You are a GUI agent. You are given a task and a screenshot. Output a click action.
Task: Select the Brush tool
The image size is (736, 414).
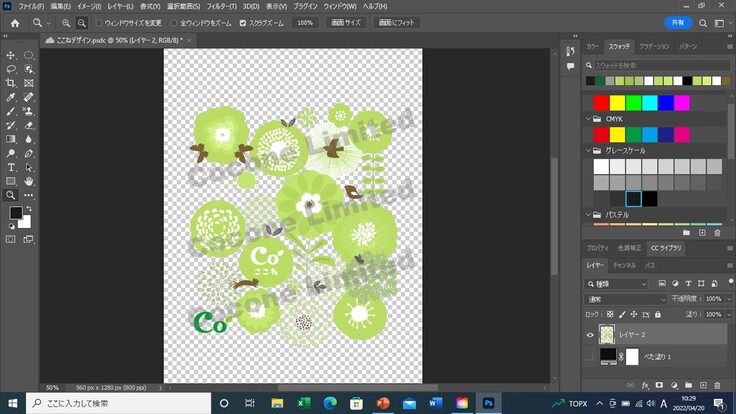(x=11, y=112)
